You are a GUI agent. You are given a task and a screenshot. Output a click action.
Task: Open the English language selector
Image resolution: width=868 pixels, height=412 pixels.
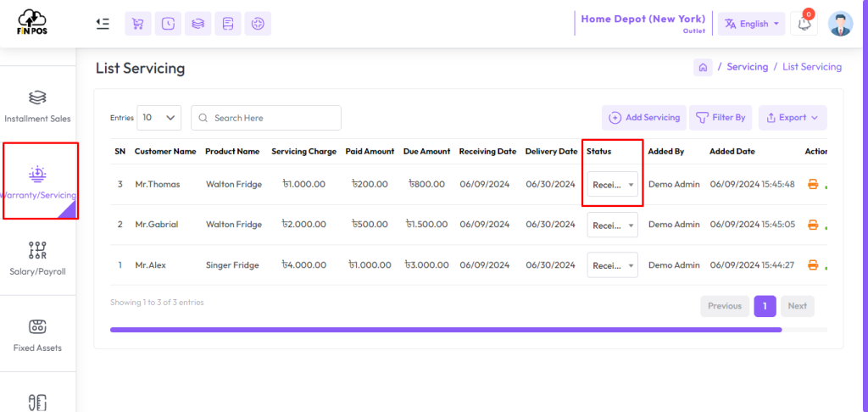tap(751, 24)
